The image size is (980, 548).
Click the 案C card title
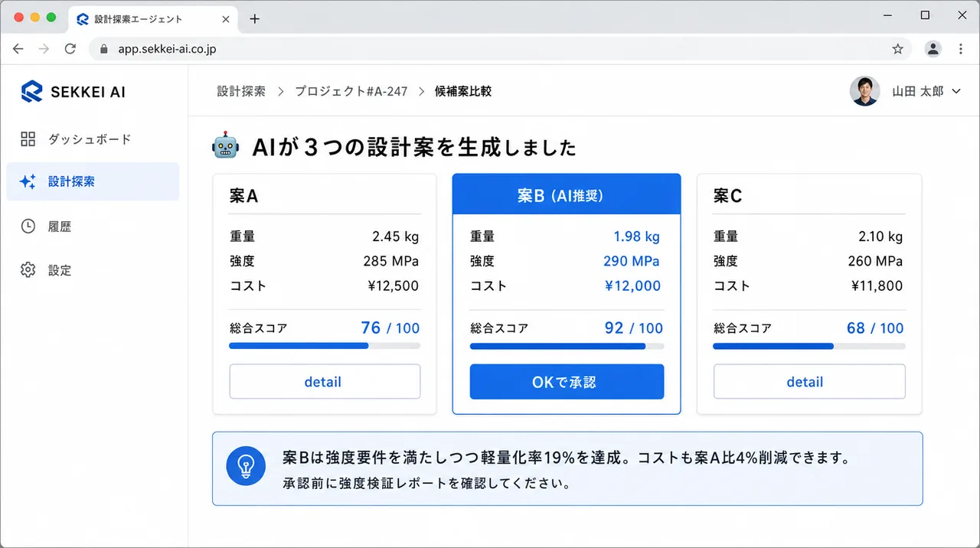[727, 196]
